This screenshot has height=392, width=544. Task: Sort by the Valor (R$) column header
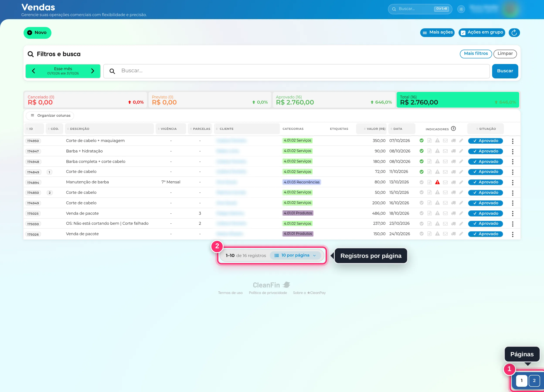point(371,129)
